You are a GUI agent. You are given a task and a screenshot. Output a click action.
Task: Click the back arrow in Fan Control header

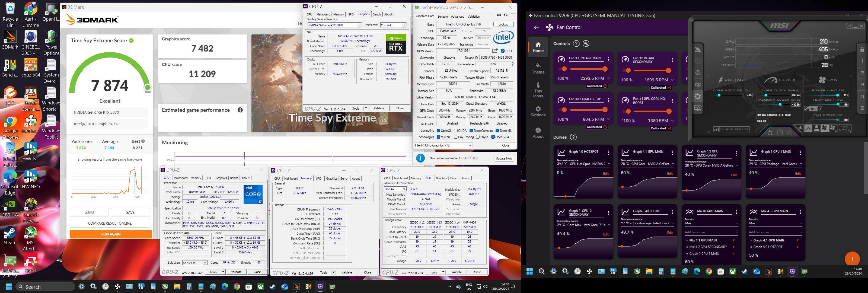click(x=537, y=27)
